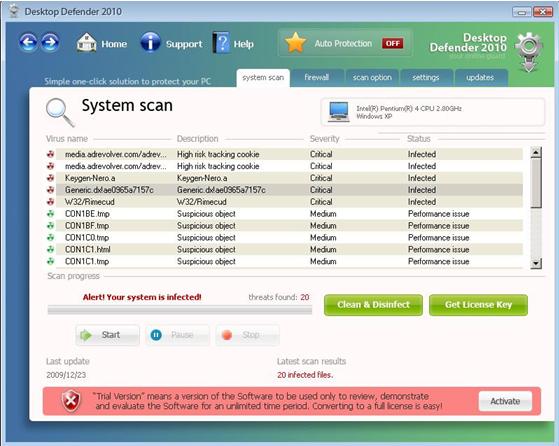Sort by the Status column header

419,139
